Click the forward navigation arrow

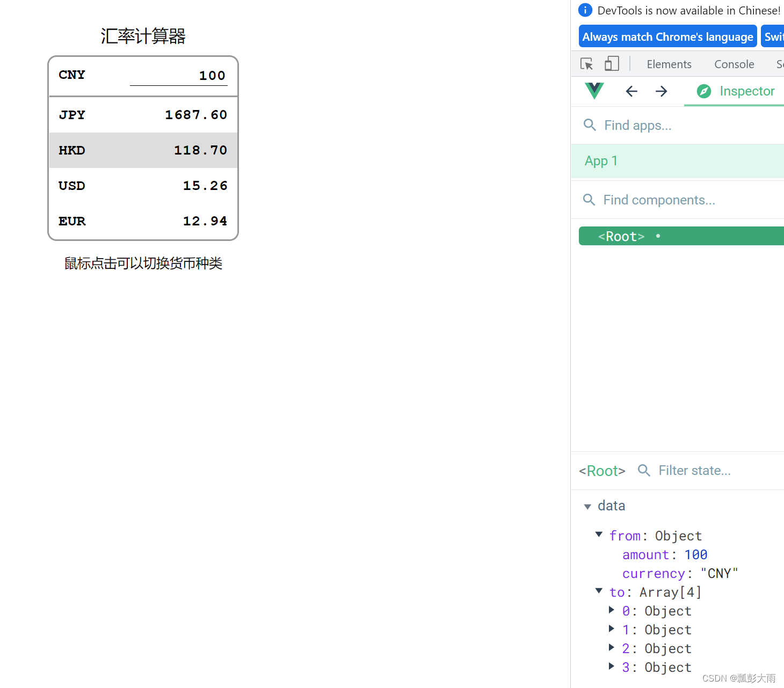pyautogui.click(x=661, y=91)
